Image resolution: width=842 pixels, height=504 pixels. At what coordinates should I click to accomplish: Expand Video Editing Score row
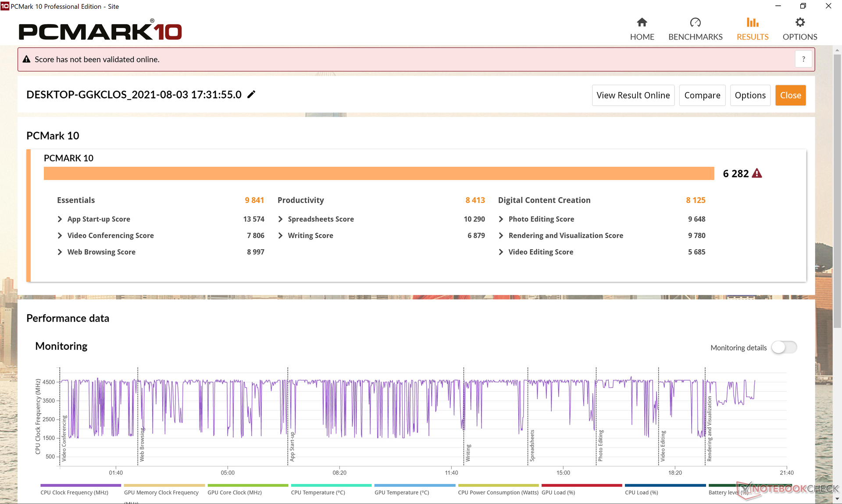point(501,252)
